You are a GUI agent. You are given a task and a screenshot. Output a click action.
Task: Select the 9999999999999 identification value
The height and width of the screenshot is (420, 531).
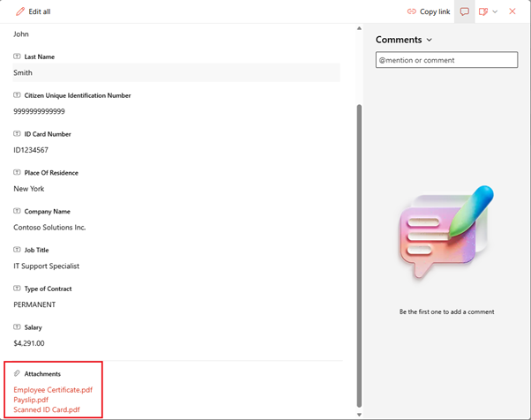(x=39, y=111)
